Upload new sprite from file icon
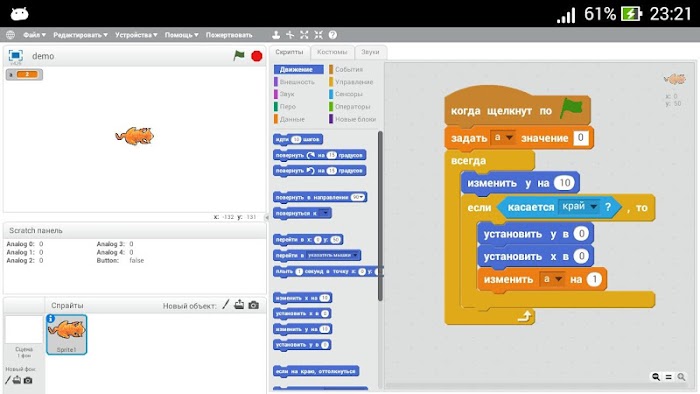The height and width of the screenshot is (394, 700). (x=239, y=305)
